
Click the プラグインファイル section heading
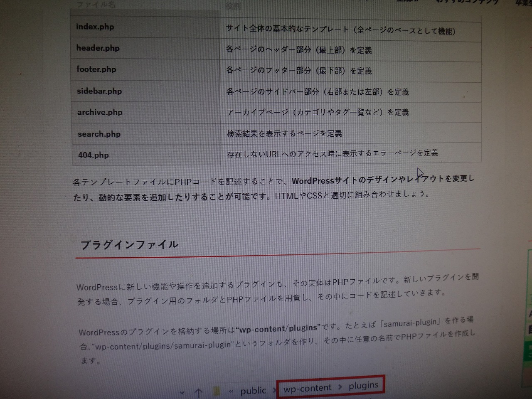[x=129, y=245]
